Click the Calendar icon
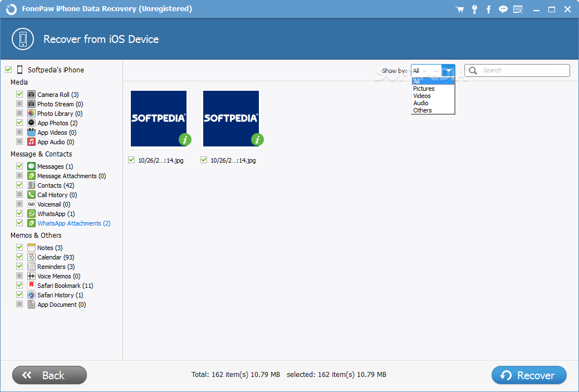The height and width of the screenshot is (392, 579). pos(31,257)
